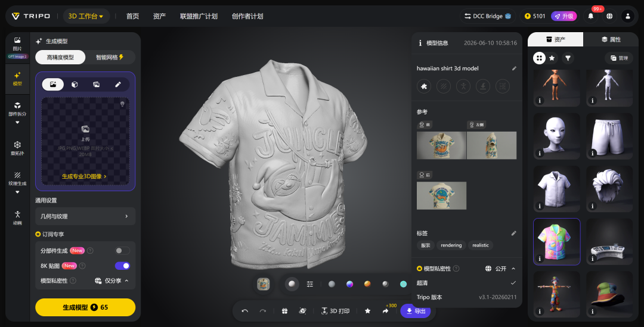Open 生成专业3D图像 link
644x327 pixels.
[x=84, y=176]
